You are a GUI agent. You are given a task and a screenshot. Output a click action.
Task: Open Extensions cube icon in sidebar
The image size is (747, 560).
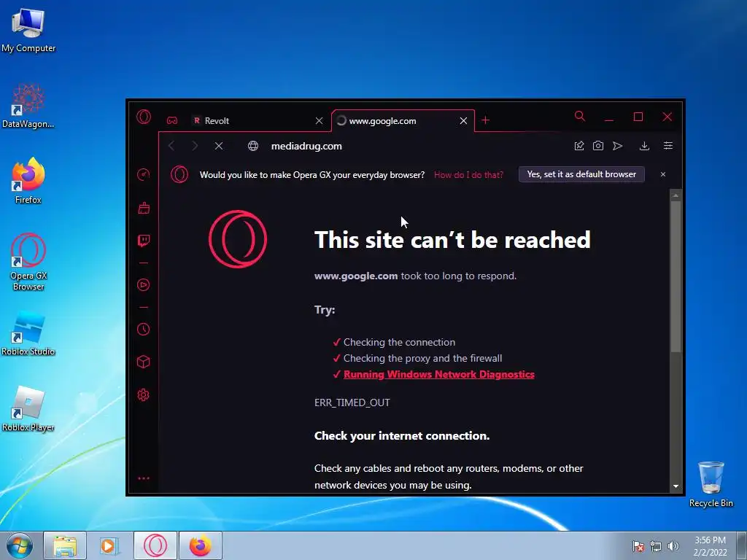144,362
